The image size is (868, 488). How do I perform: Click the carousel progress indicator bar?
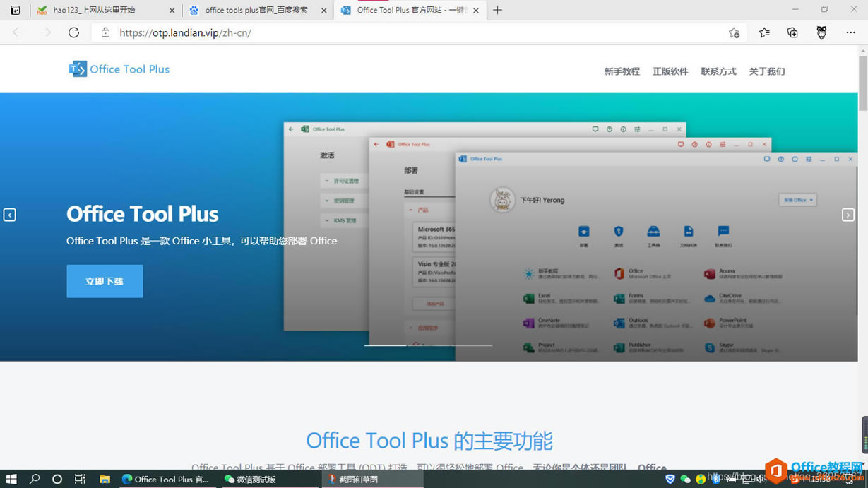[x=427, y=345]
